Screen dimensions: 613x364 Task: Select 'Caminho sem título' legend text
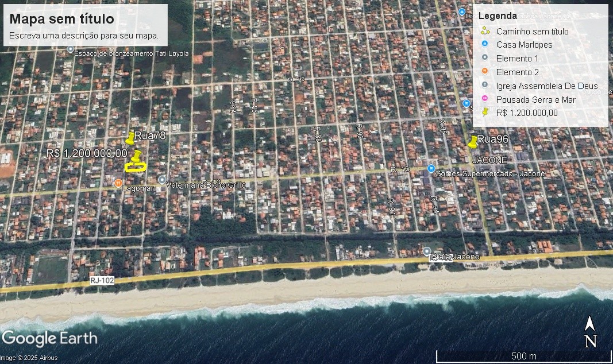pyautogui.click(x=533, y=31)
